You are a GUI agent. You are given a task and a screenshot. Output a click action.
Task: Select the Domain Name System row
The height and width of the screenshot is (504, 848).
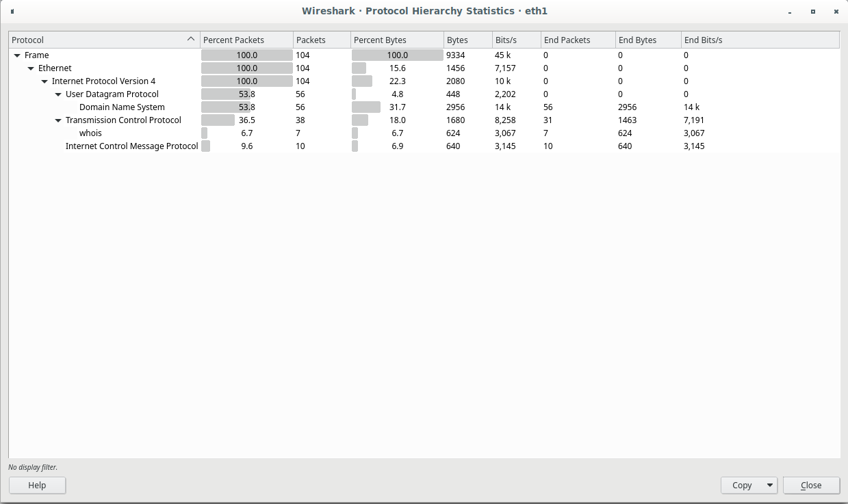[x=424, y=107]
